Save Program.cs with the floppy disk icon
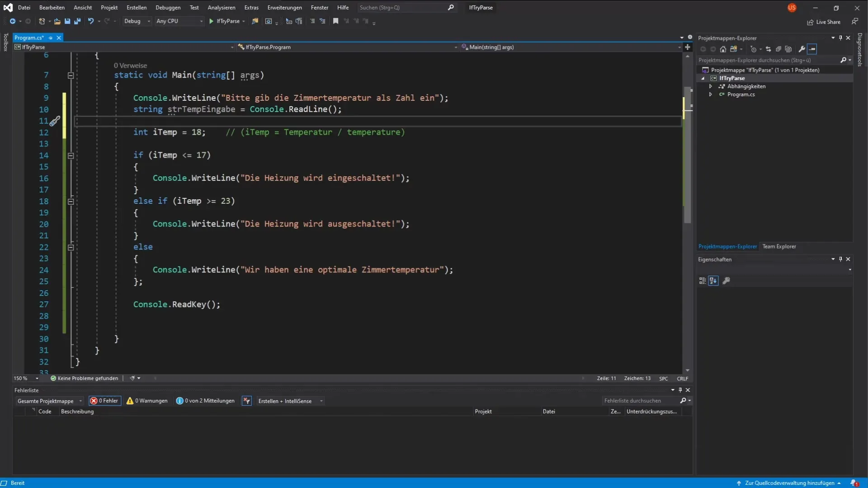The image size is (868, 488). click(67, 21)
